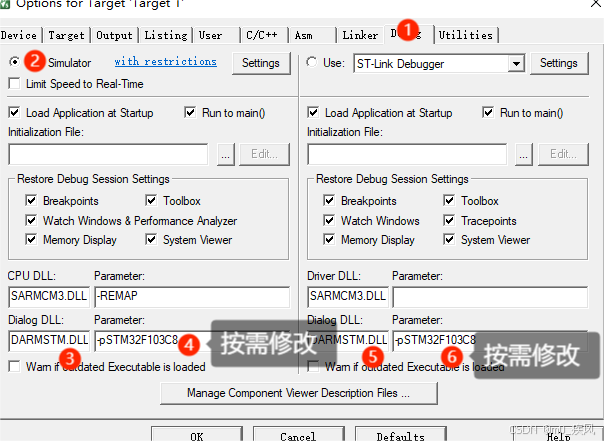Click the -REMAP parameter field
Viewport: 604px width, 441px height.
(x=192, y=297)
